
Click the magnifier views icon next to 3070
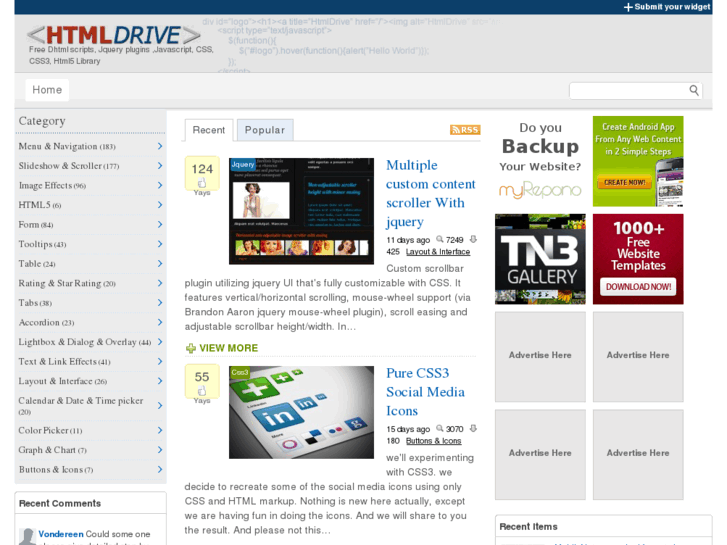pyautogui.click(x=439, y=429)
